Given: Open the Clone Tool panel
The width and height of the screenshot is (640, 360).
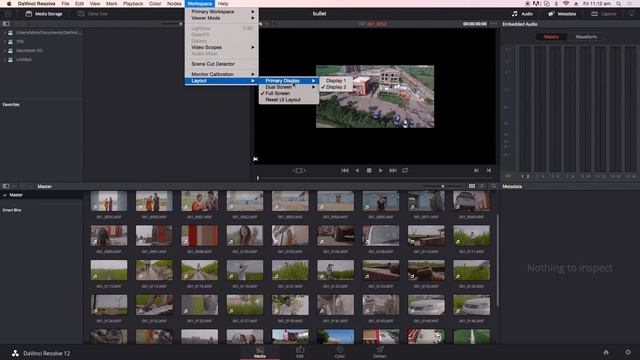Looking at the screenshot, I should [93, 14].
